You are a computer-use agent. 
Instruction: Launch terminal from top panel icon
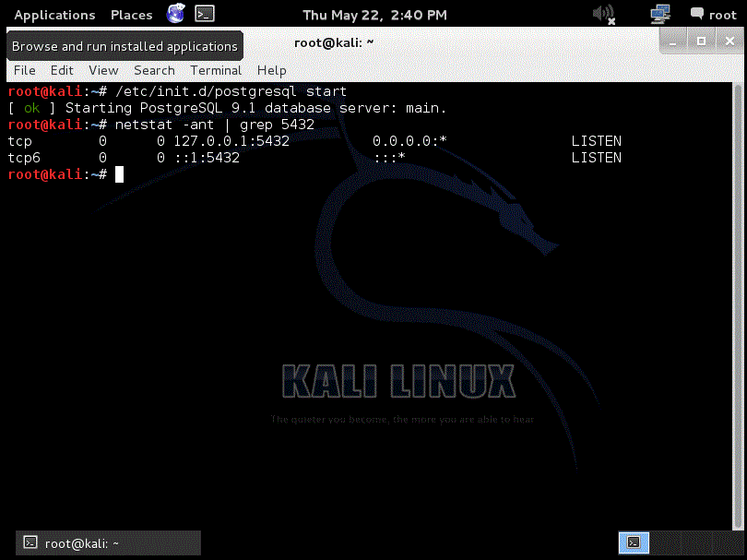click(205, 14)
